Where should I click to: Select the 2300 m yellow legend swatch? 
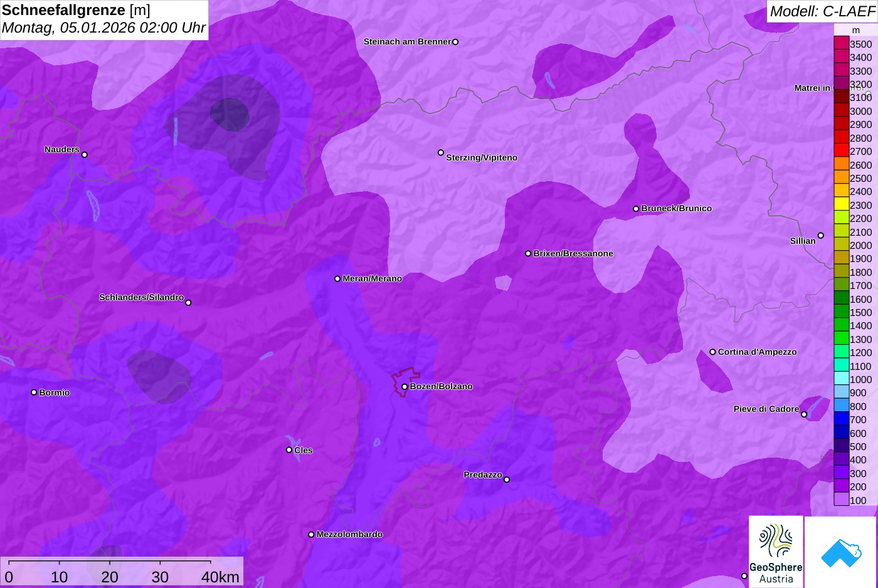pos(842,204)
